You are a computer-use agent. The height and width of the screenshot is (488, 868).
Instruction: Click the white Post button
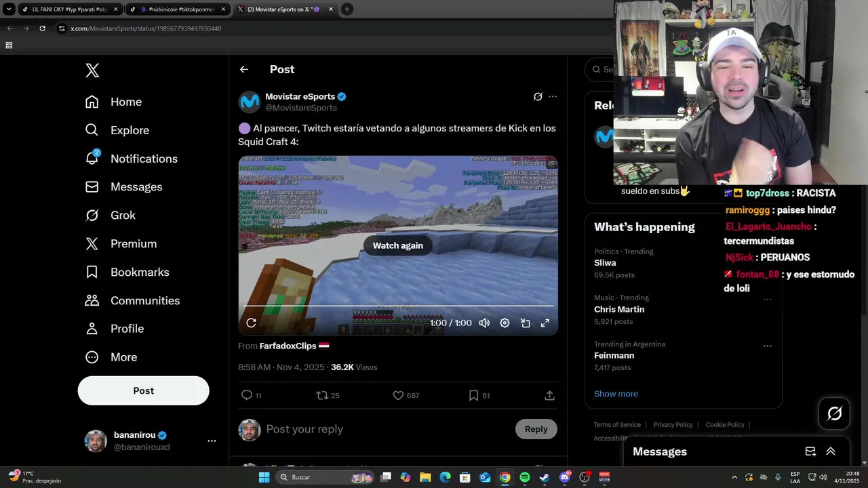pos(144,390)
